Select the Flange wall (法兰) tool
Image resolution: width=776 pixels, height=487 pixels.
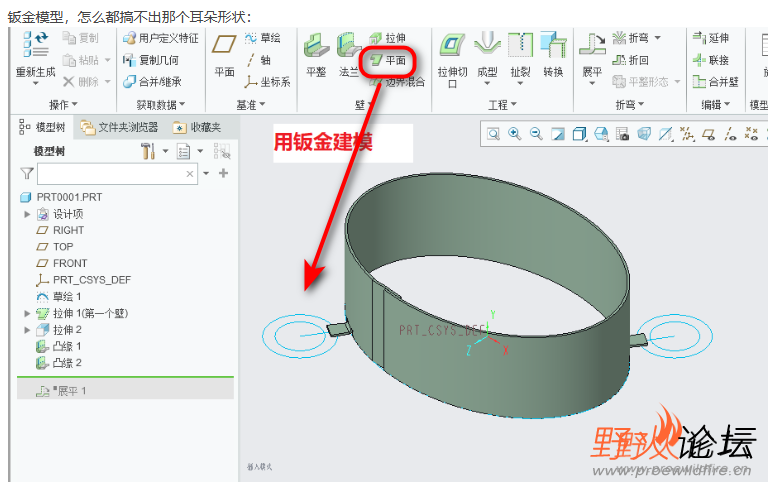point(348,55)
